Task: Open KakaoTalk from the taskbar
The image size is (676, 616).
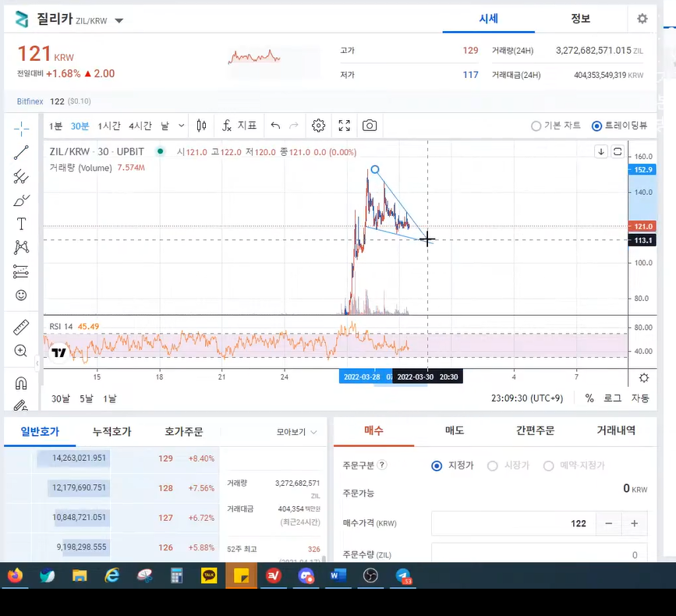Action: point(209,575)
